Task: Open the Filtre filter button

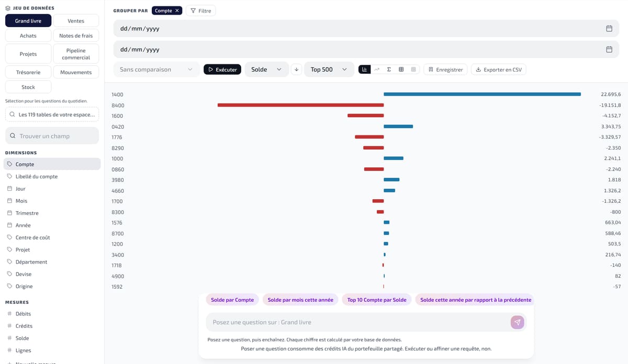Action: point(200,10)
